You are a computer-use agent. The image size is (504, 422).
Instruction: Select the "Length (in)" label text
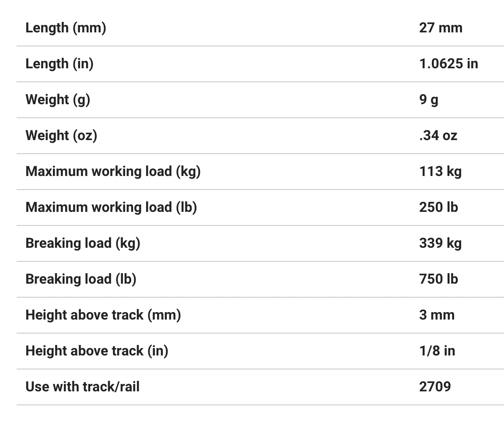(59, 64)
